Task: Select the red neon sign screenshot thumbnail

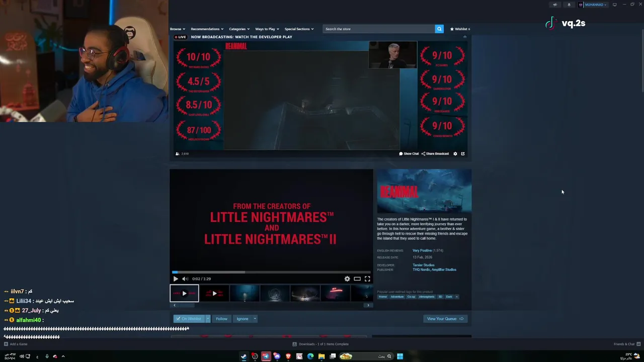Action: [x=335, y=293]
